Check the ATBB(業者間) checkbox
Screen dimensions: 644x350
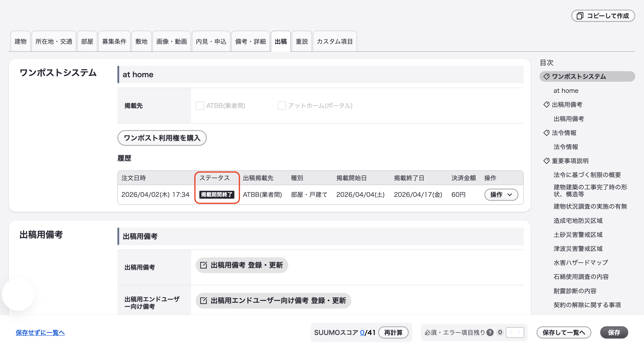pyautogui.click(x=200, y=106)
